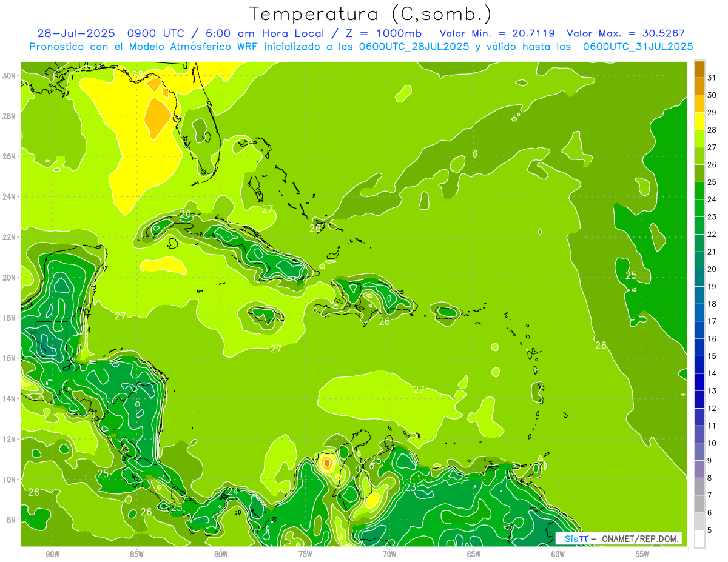Click the '20N' latitude axis label
Viewport: 728px width, 562px height.
pos(10,278)
